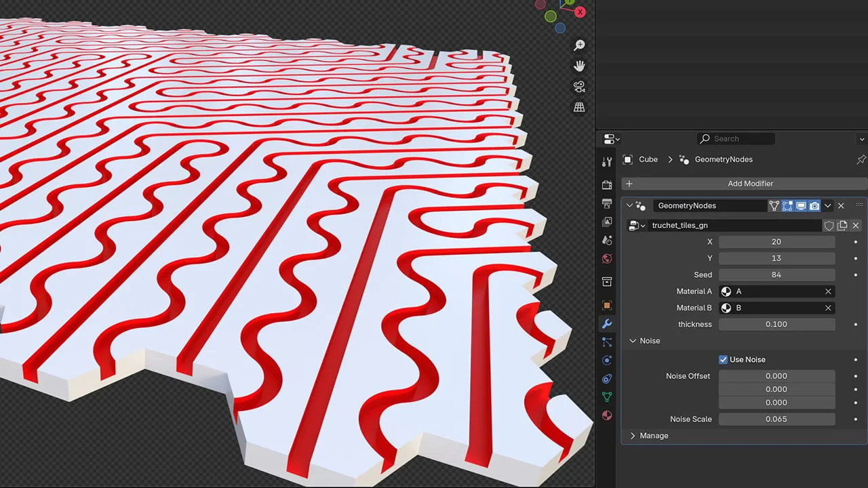The height and width of the screenshot is (488, 868).
Task: Click the Search field in the properties editor
Action: click(x=736, y=138)
